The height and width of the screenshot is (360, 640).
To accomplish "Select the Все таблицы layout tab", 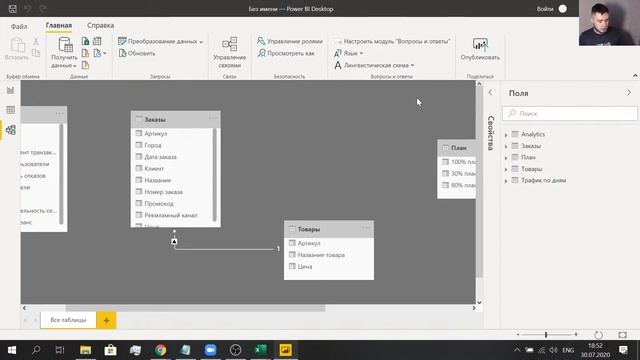I will 68,320.
